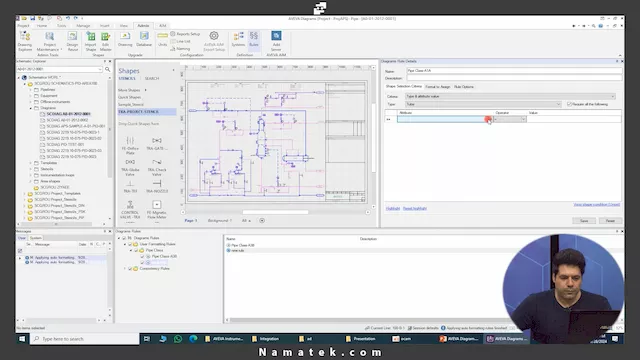Toggle 'Require all the following' checkbox
The image size is (640, 360).
569,104
